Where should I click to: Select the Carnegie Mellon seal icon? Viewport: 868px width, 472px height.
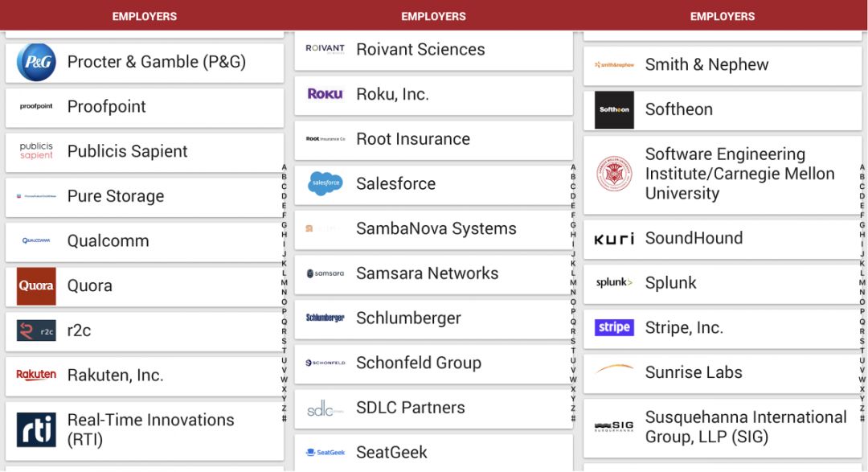tap(614, 174)
